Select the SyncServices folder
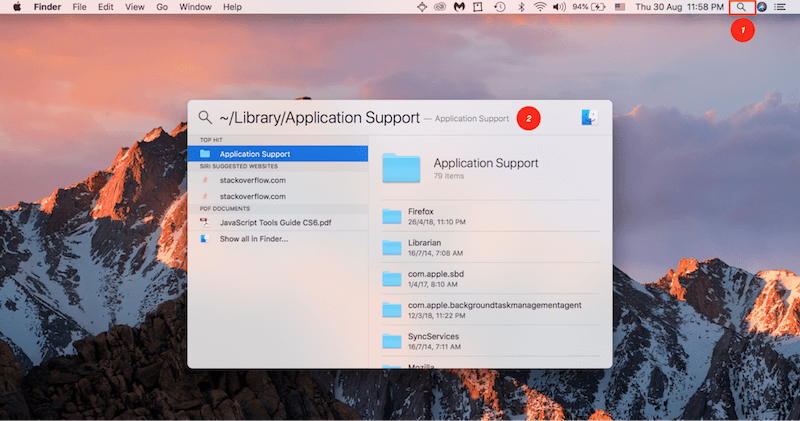Image resolution: width=800 pixels, height=421 pixels. (x=491, y=341)
